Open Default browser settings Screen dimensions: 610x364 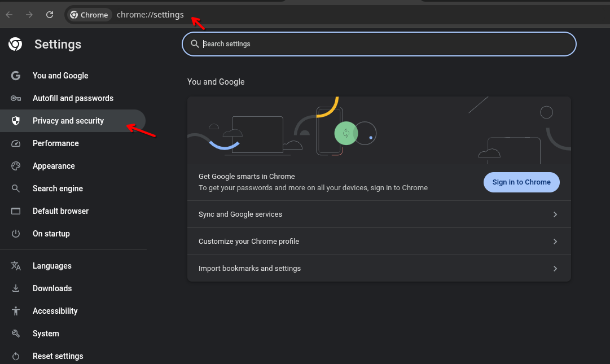point(73,210)
